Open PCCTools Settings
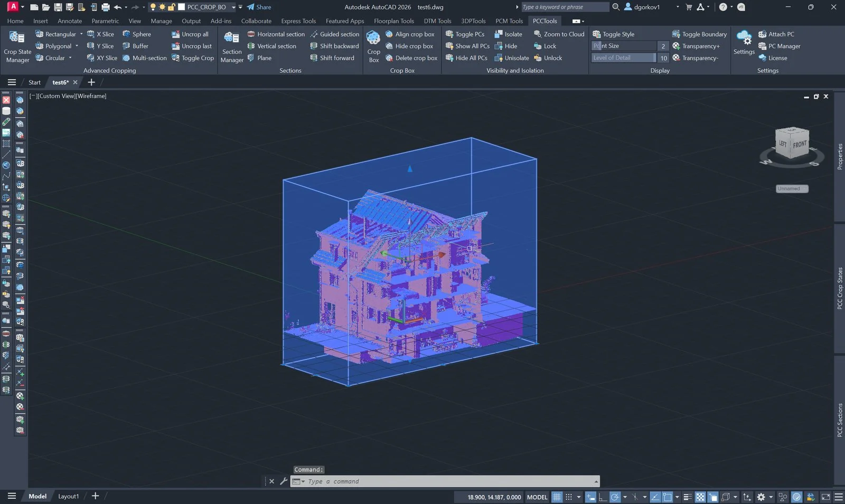This screenshot has width=845, height=504. click(744, 43)
